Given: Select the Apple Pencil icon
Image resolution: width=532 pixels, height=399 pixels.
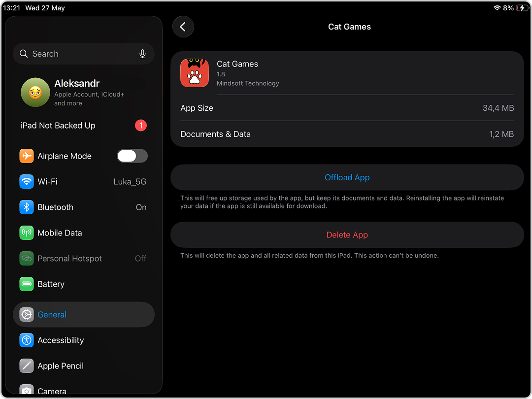Looking at the screenshot, I should [x=27, y=366].
